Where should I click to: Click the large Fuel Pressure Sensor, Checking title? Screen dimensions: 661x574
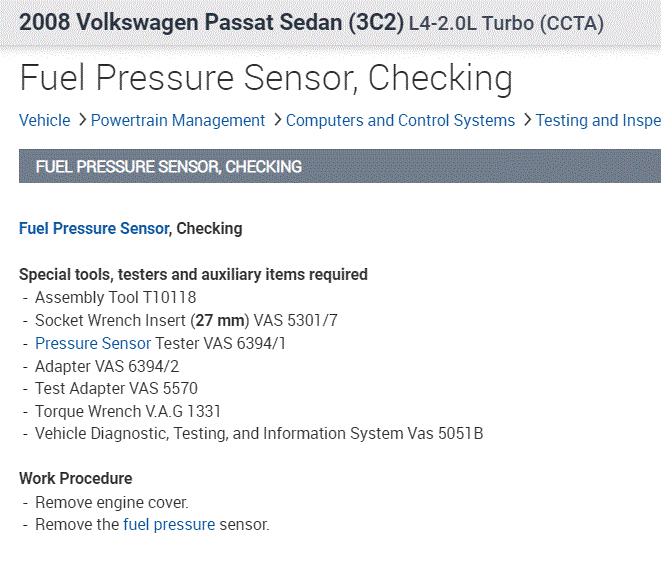coord(266,78)
